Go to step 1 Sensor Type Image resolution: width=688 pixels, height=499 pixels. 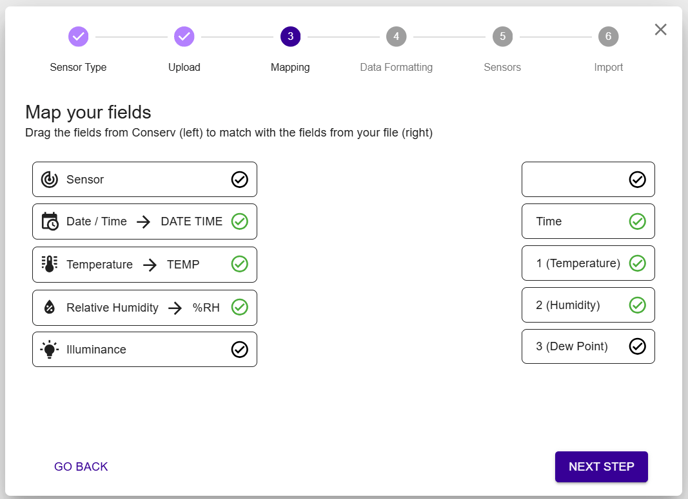coord(78,37)
